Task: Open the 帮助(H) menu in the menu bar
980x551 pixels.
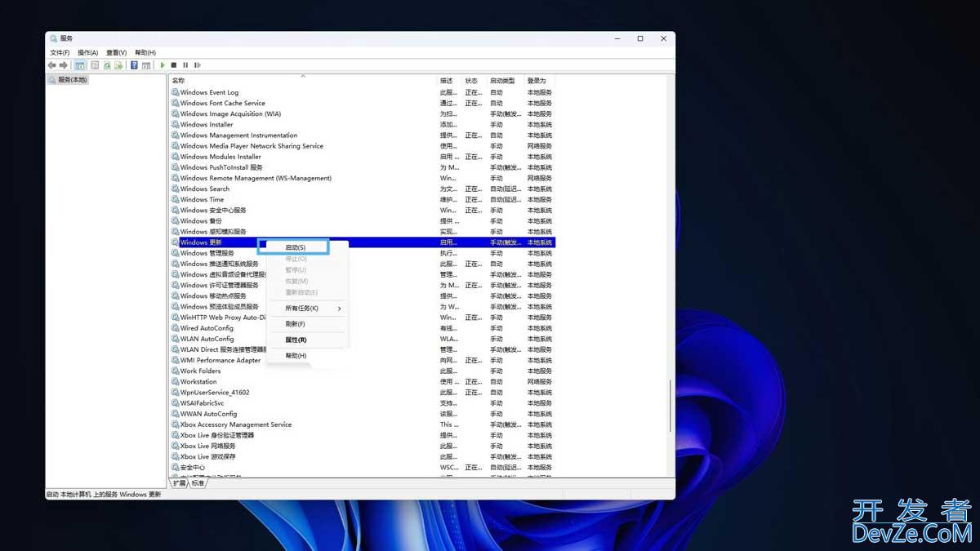Action: [145, 52]
